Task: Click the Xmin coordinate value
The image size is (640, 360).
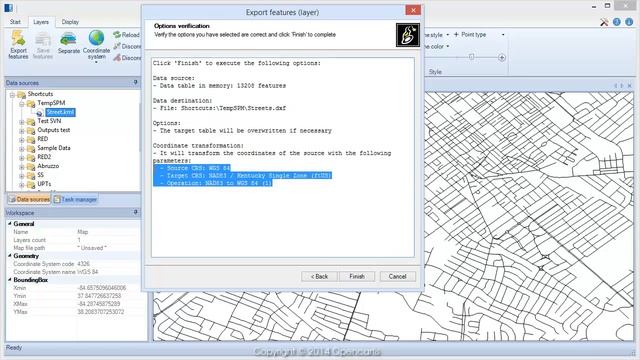Action: coord(102,288)
